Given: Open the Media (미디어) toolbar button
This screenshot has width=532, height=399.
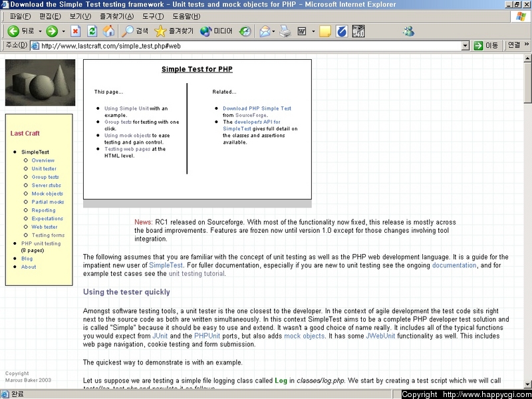Looking at the screenshot, I should 215,31.
